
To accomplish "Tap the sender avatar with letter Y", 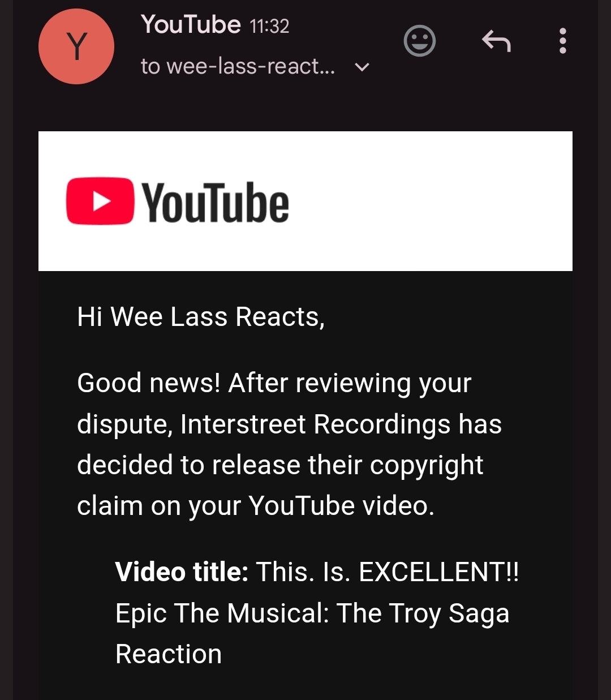I will click(x=76, y=46).
